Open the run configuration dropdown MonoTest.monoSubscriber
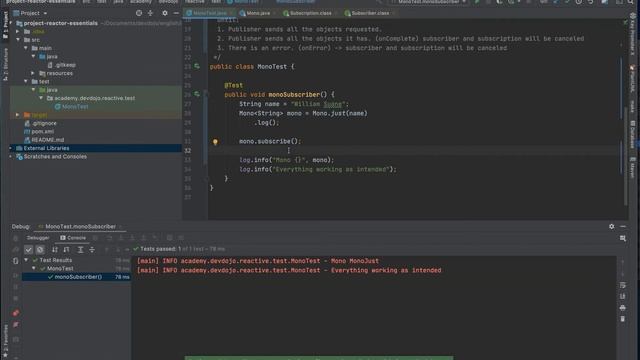The height and width of the screenshot is (360, 640). (429, 2)
